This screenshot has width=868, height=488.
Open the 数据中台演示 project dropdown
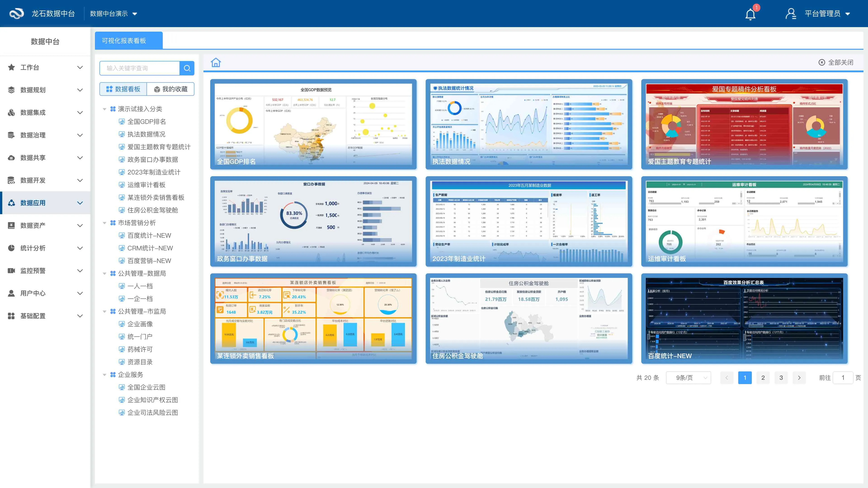(x=113, y=14)
